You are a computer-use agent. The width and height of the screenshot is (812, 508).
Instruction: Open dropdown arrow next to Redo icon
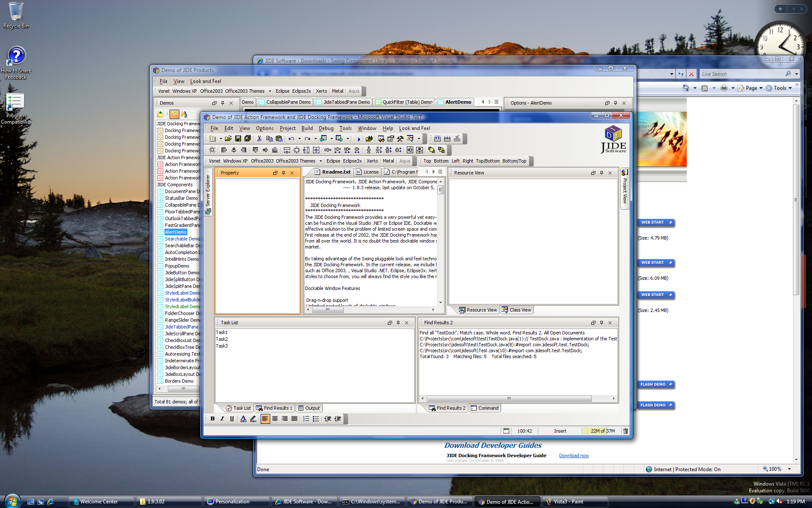click(315, 139)
